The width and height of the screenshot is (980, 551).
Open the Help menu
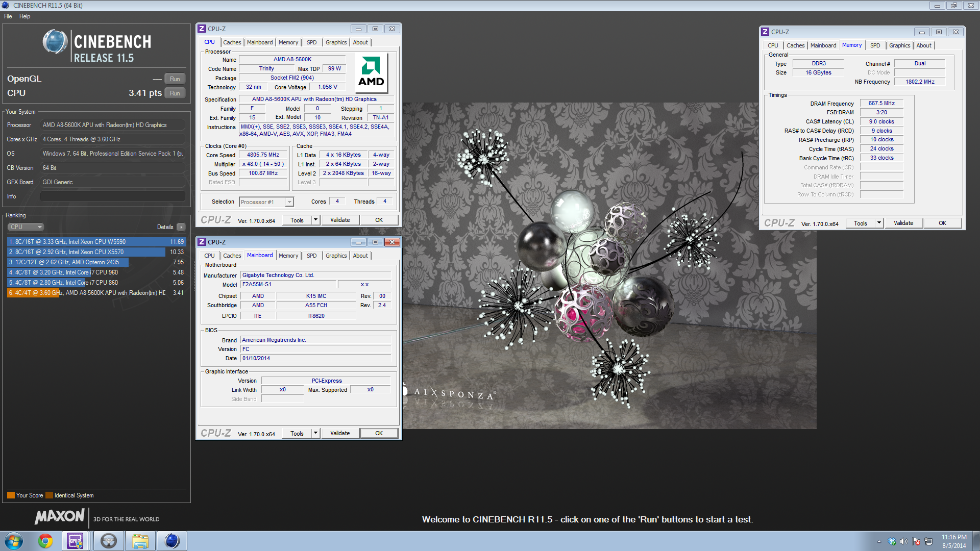click(x=24, y=16)
